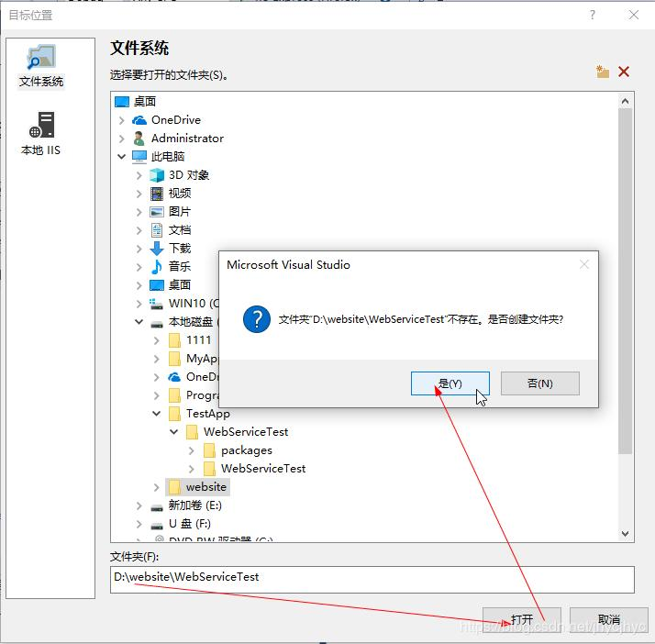This screenshot has width=655, height=644.
Task: Click 否(N) to decline folder creation
Action: (x=539, y=383)
